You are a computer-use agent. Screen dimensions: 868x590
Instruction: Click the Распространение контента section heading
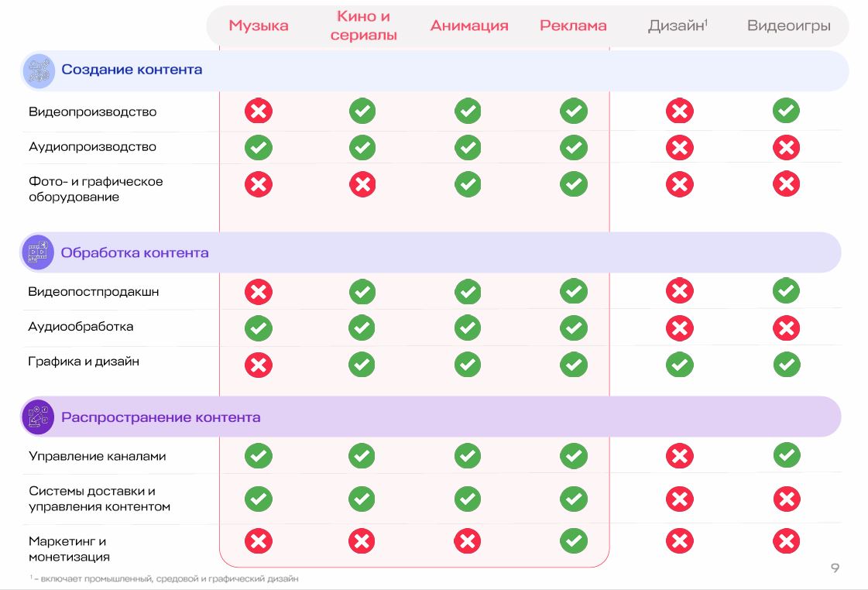click(160, 417)
